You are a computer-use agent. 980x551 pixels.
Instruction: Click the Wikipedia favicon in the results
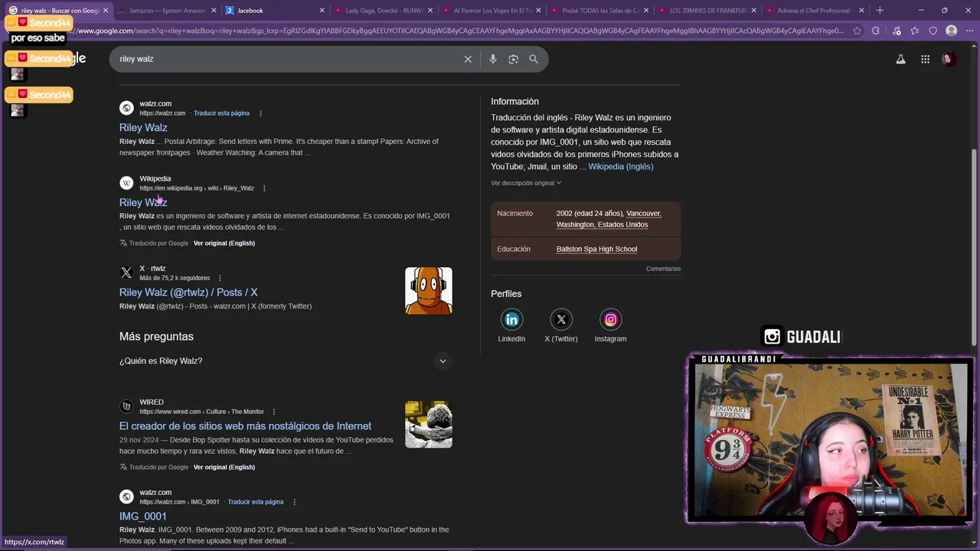tap(126, 183)
